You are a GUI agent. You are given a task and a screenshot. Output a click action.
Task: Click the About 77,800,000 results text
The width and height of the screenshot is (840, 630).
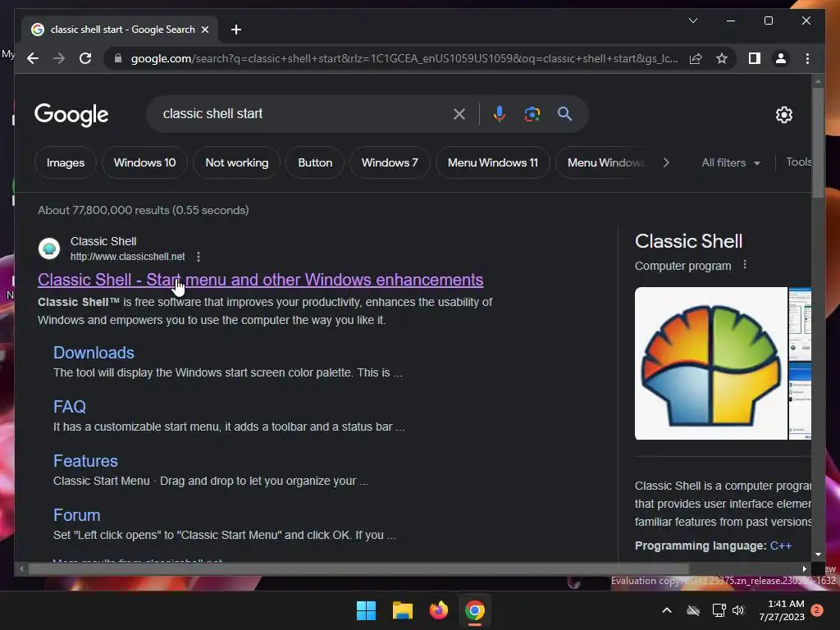coord(143,210)
